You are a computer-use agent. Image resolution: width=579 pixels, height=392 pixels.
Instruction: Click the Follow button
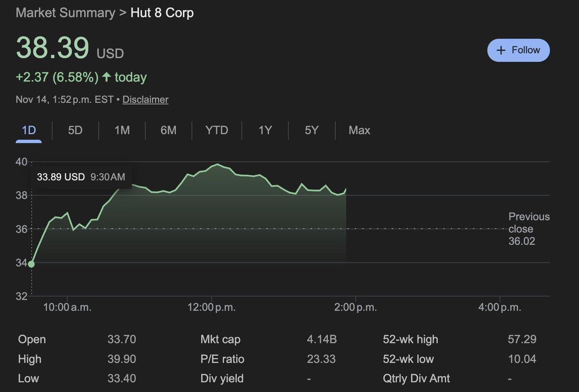(x=518, y=50)
